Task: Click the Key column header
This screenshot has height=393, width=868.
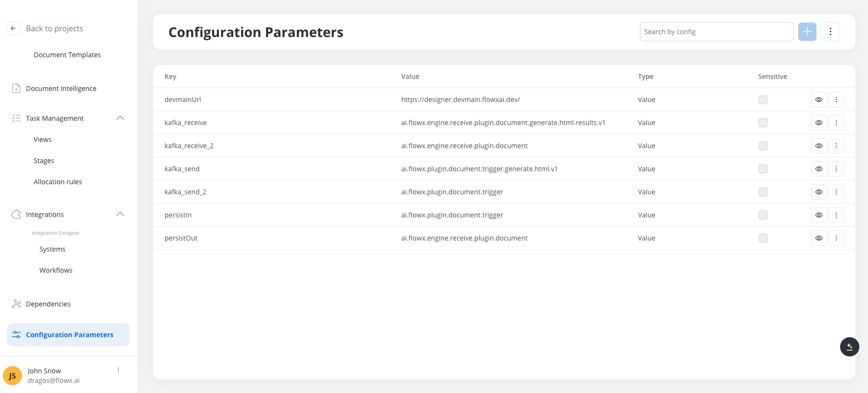Action: point(170,76)
